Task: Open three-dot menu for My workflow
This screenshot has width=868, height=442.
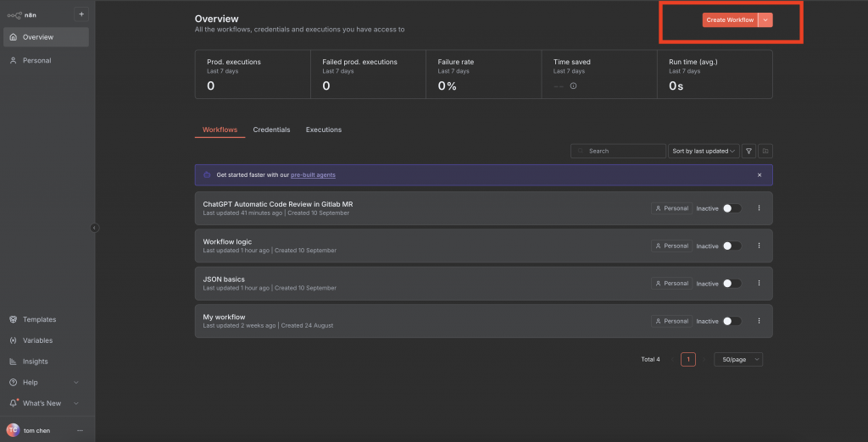Action: click(x=759, y=321)
